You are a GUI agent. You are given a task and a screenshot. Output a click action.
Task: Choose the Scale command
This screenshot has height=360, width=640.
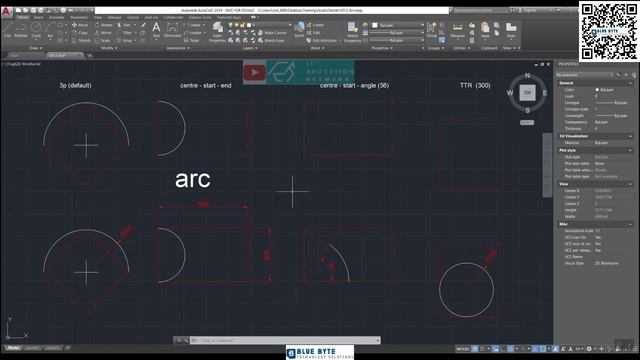point(102,40)
